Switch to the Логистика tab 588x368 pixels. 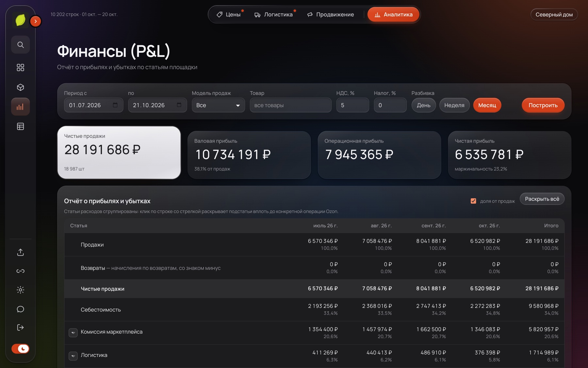point(274,14)
